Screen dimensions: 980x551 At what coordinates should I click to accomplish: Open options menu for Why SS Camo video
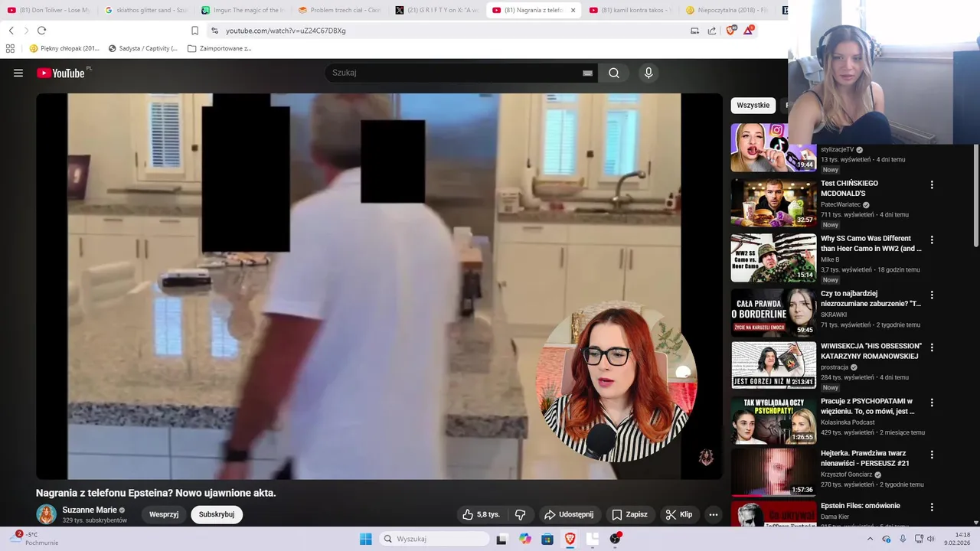(x=932, y=240)
